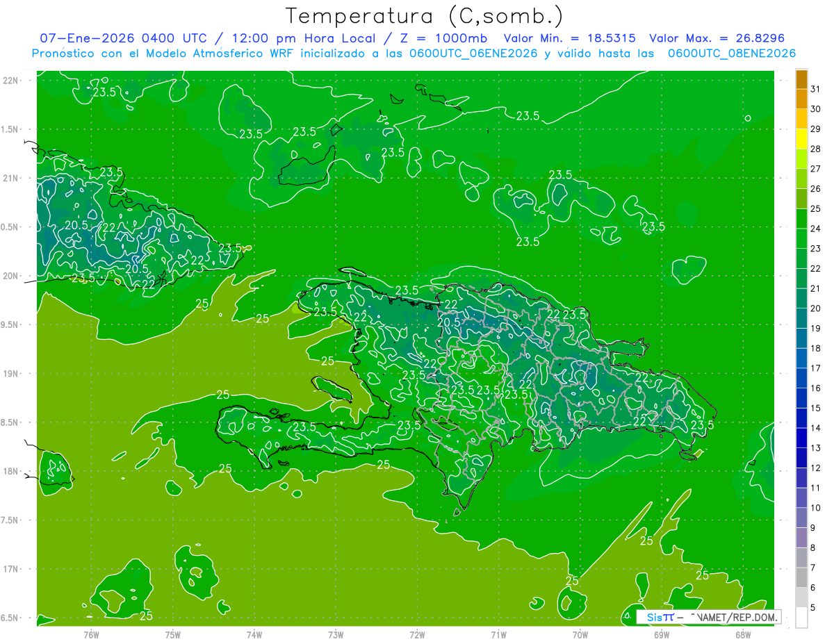Click the 18N latitude axis label
The height and width of the screenshot is (644, 834).
[10, 471]
